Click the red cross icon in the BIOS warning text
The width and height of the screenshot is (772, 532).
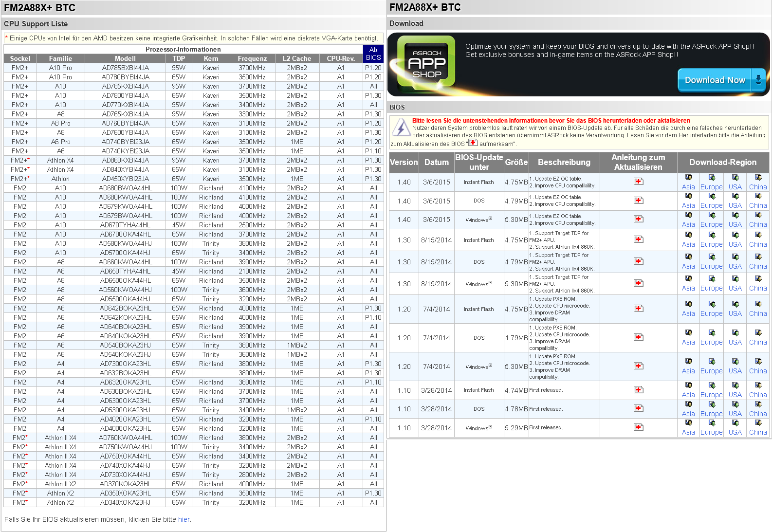[x=473, y=143]
